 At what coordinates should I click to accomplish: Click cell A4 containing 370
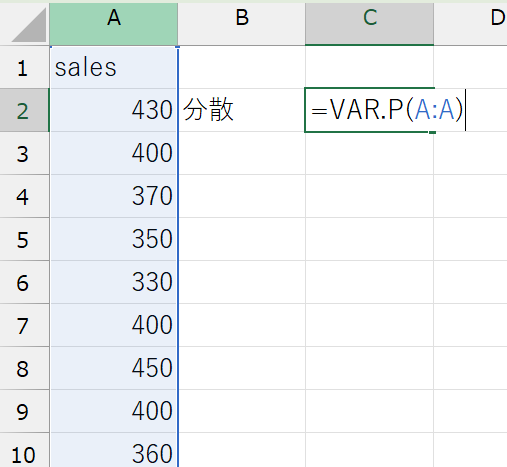[x=113, y=196]
